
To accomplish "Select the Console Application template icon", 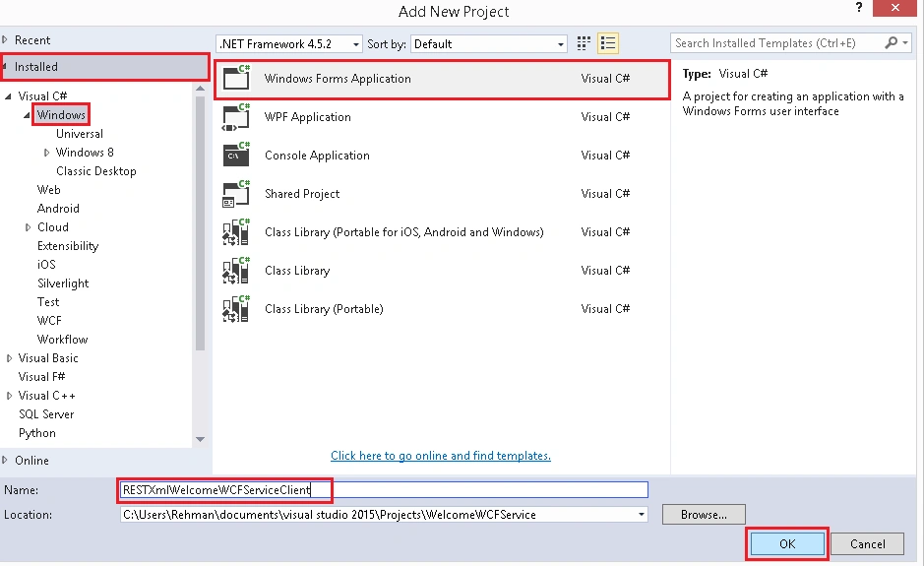I will [x=236, y=156].
